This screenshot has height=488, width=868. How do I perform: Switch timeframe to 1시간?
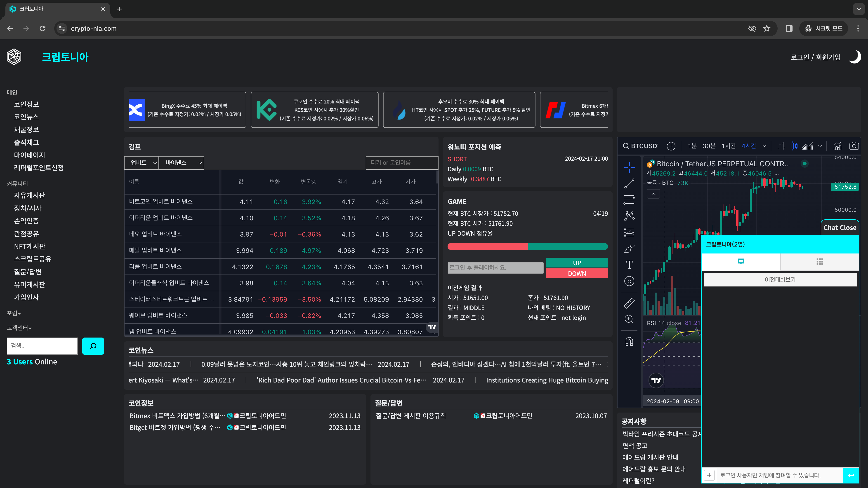(x=729, y=146)
